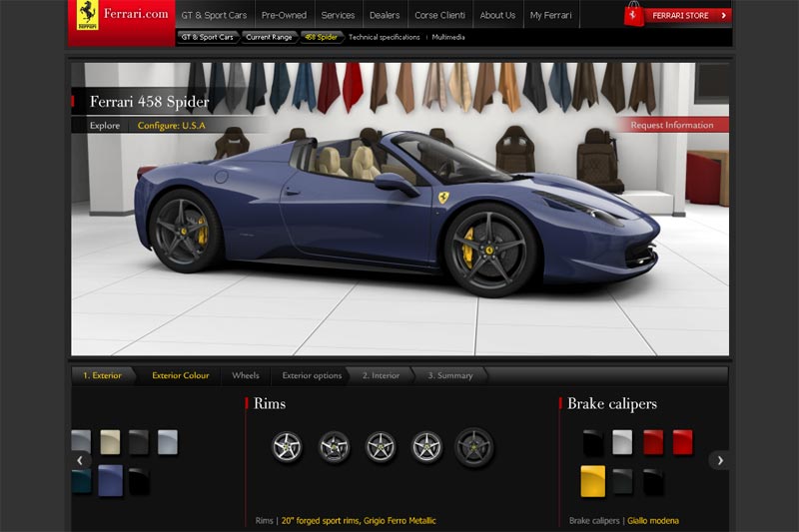Go to previous exterior colour set
Screen dimensions: 799x532
pos(80,460)
